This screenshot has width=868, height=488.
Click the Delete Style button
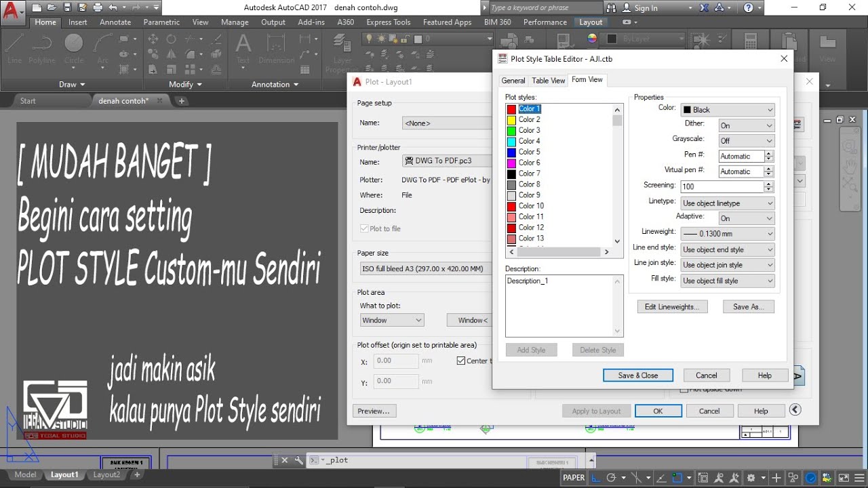598,350
